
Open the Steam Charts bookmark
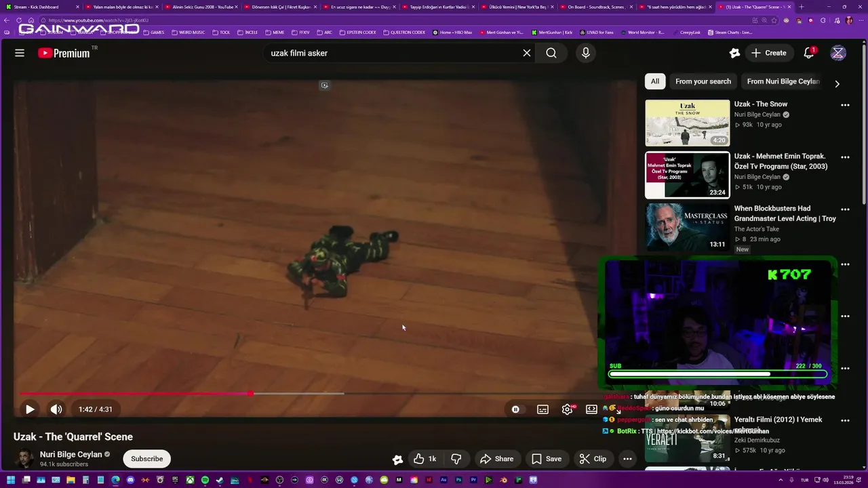729,32
